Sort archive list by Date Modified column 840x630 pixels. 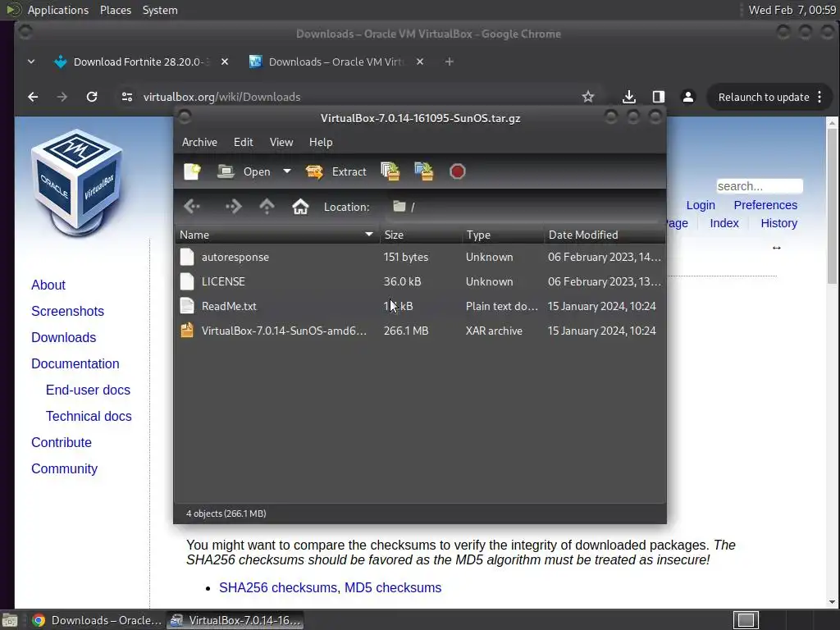click(605, 235)
